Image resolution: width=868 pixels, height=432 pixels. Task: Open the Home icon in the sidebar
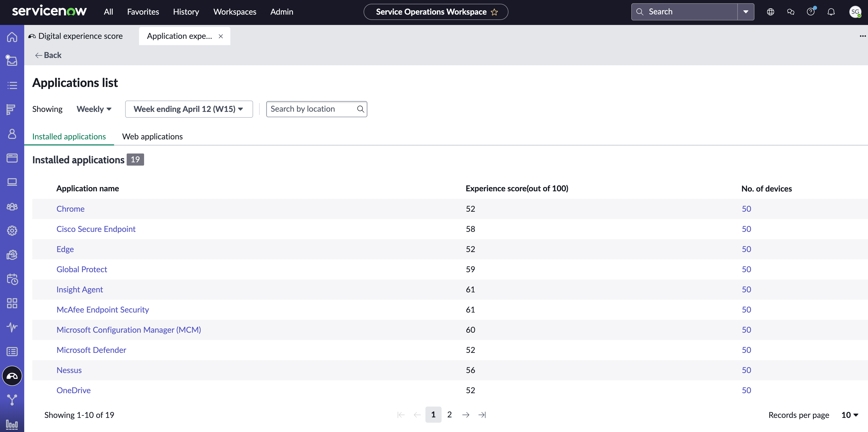point(12,37)
